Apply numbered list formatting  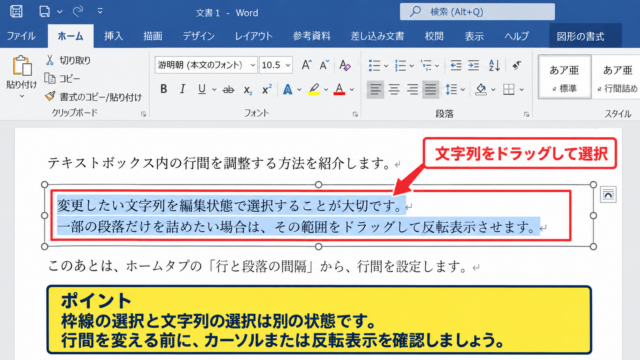(x=400, y=65)
